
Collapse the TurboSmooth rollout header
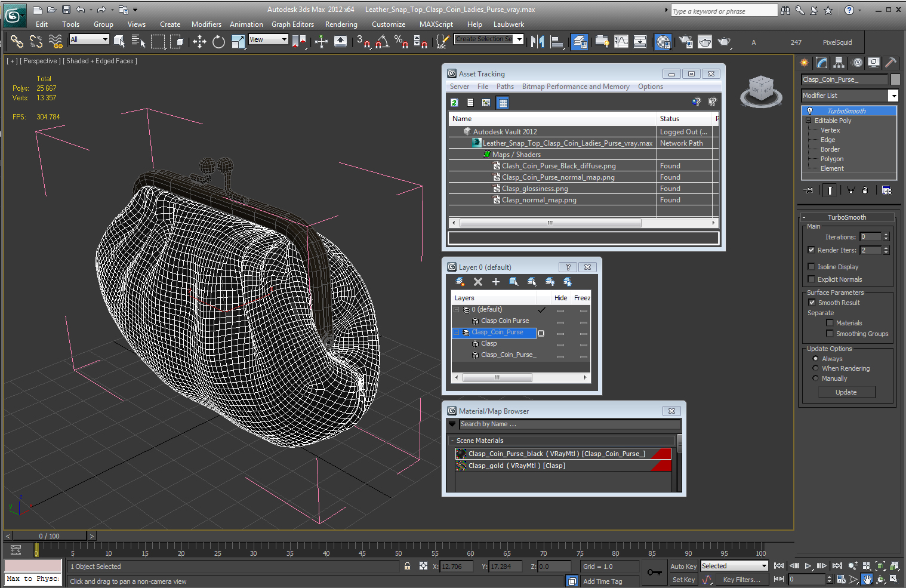(847, 217)
